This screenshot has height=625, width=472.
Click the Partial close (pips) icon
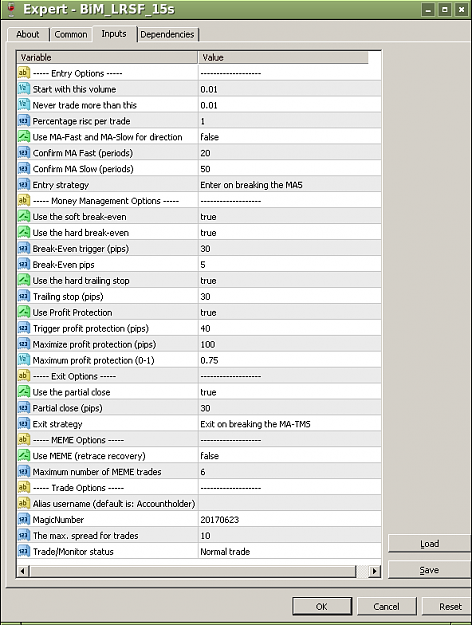pyautogui.click(x=24, y=408)
